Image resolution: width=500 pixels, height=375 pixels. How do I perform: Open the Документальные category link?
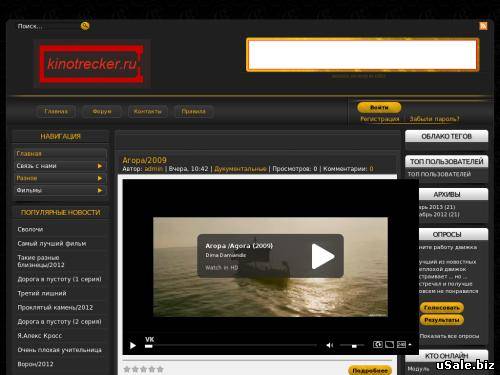240,169
